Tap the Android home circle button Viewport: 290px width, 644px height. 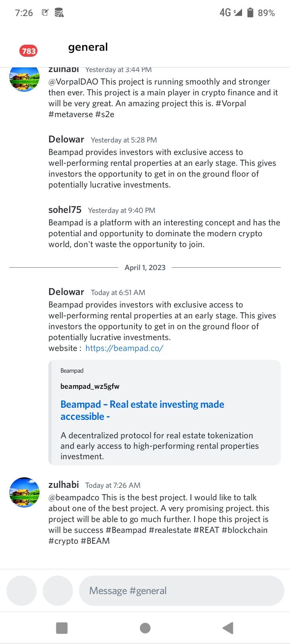click(145, 628)
